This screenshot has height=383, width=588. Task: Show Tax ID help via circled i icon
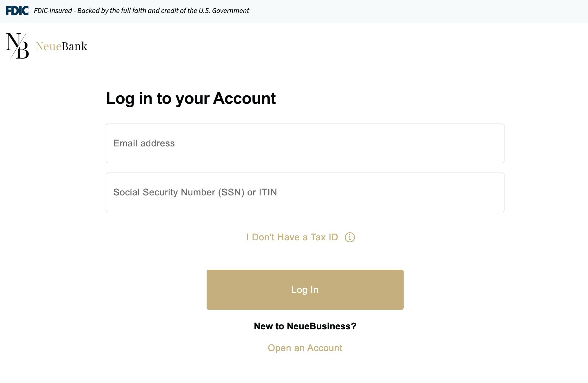350,237
